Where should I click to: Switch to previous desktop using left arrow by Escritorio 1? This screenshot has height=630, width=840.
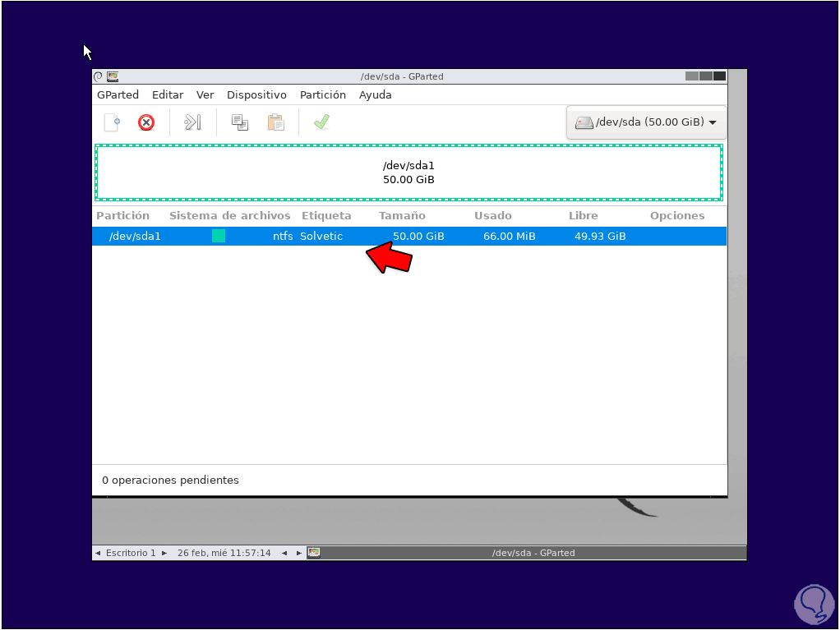pyautogui.click(x=98, y=553)
